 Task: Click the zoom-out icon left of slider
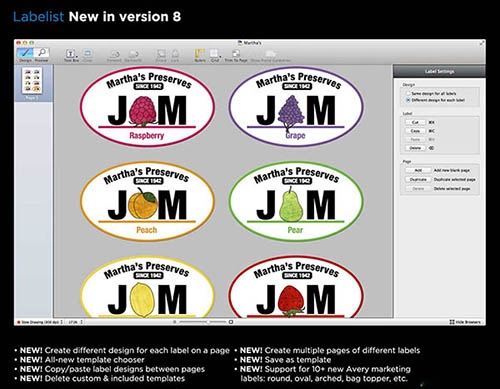click(175, 322)
